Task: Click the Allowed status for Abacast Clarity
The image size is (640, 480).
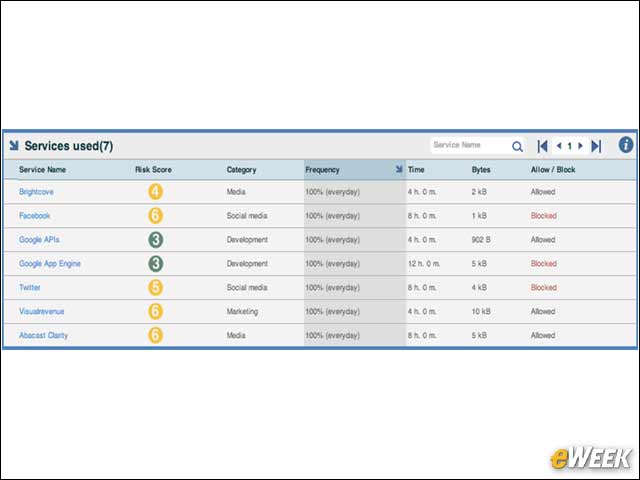Action: (x=543, y=336)
